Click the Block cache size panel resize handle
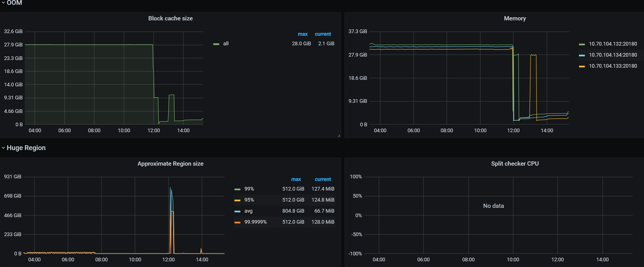This screenshot has width=644, height=267. point(339,136)
